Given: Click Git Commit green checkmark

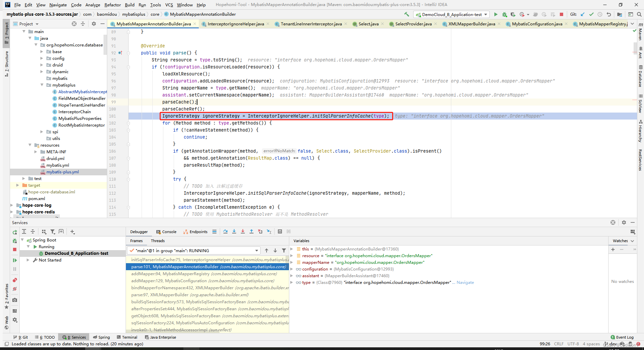Looking at the screenshot, I should coord(591,14).
